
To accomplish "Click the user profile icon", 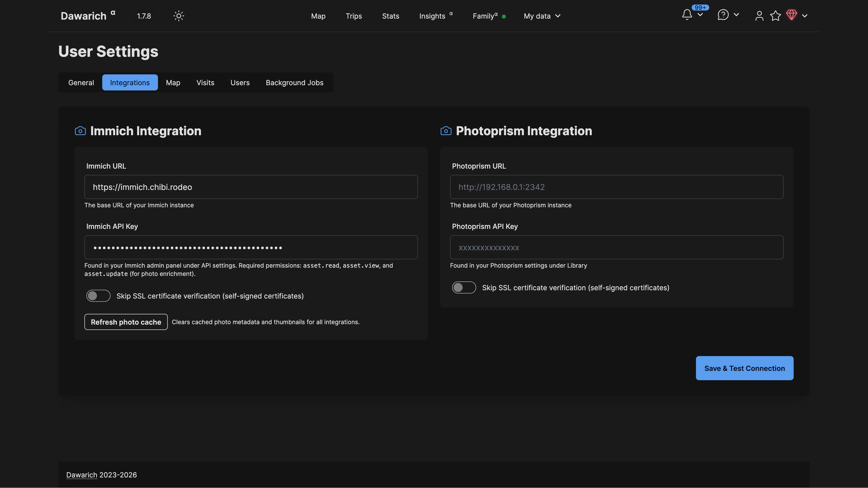I will 759,16.
